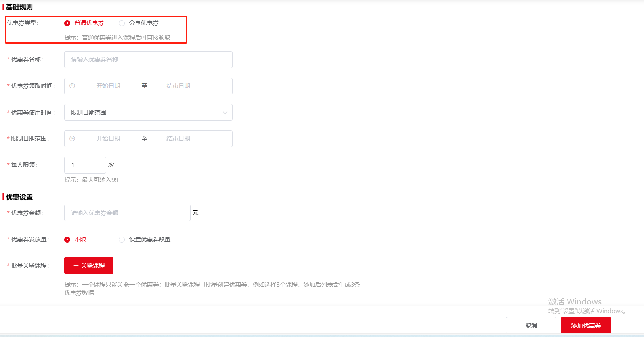Pick 结束日期 for 优惠券领取时间

coord(178,86)
